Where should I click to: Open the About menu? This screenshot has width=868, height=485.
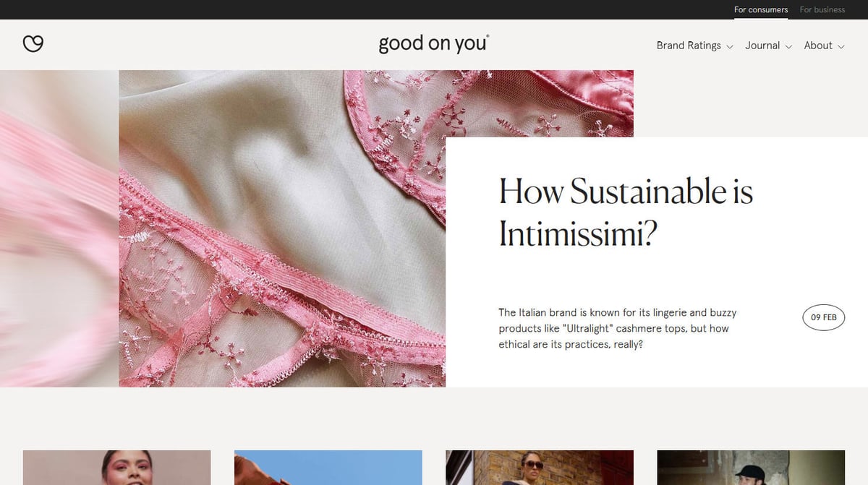[x=818, y=46]
